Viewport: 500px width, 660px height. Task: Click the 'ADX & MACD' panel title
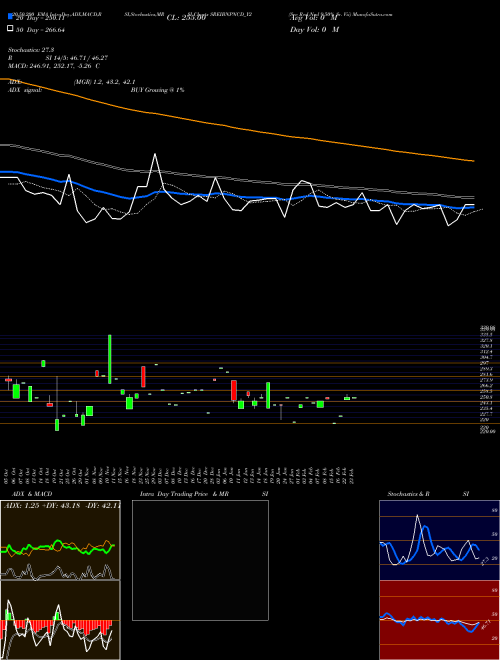pos(32,494)
